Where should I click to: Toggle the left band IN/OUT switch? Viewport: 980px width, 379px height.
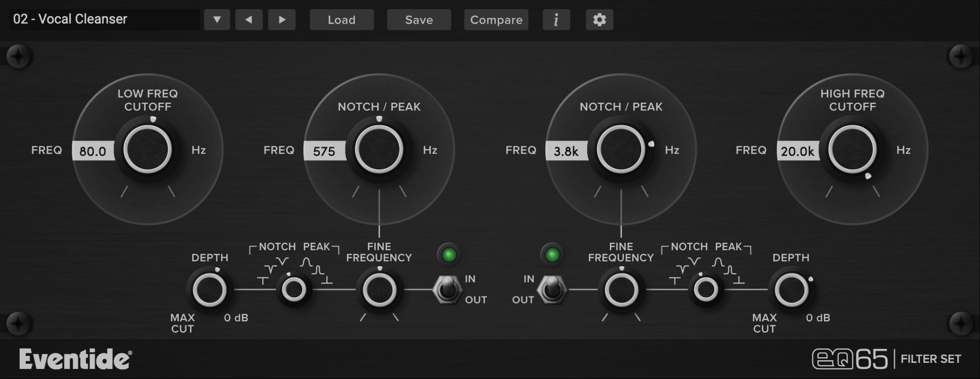[447, 289]
